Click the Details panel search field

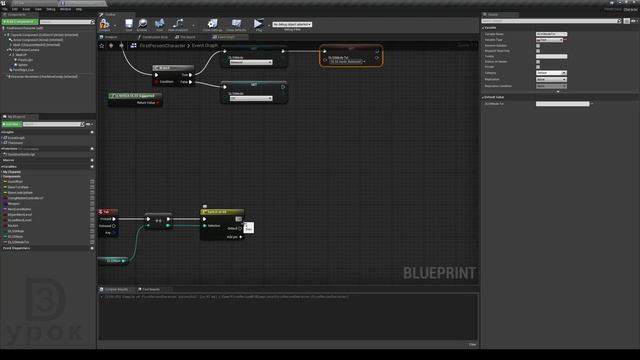pos(551,21)
